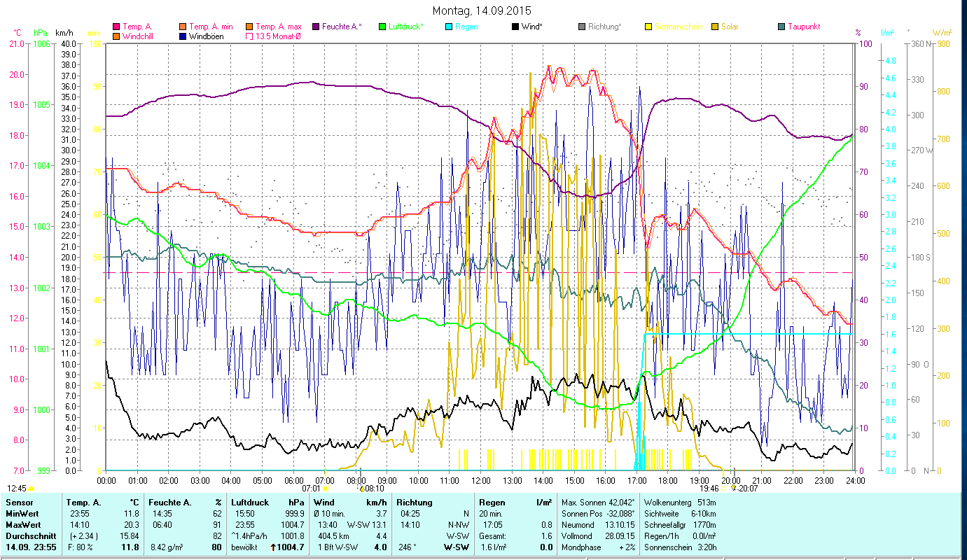Click the Wolkenunterg 513m entry

coord(680,503)
